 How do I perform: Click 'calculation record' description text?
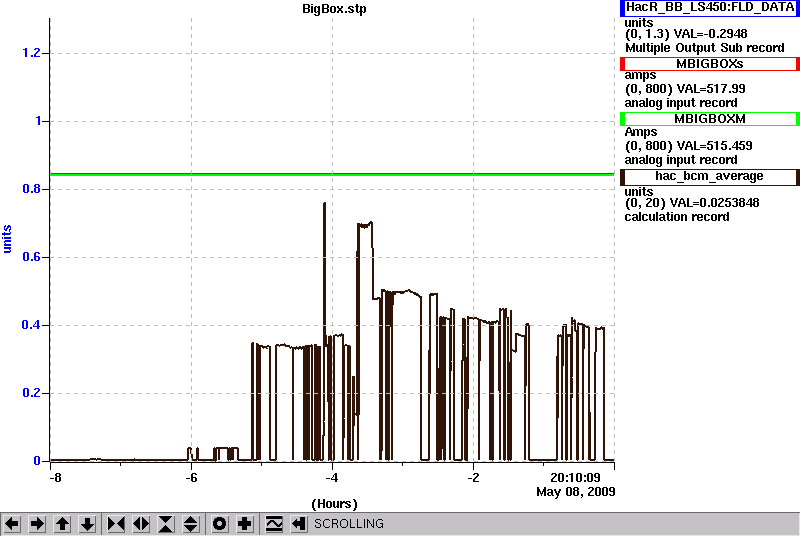677,217
